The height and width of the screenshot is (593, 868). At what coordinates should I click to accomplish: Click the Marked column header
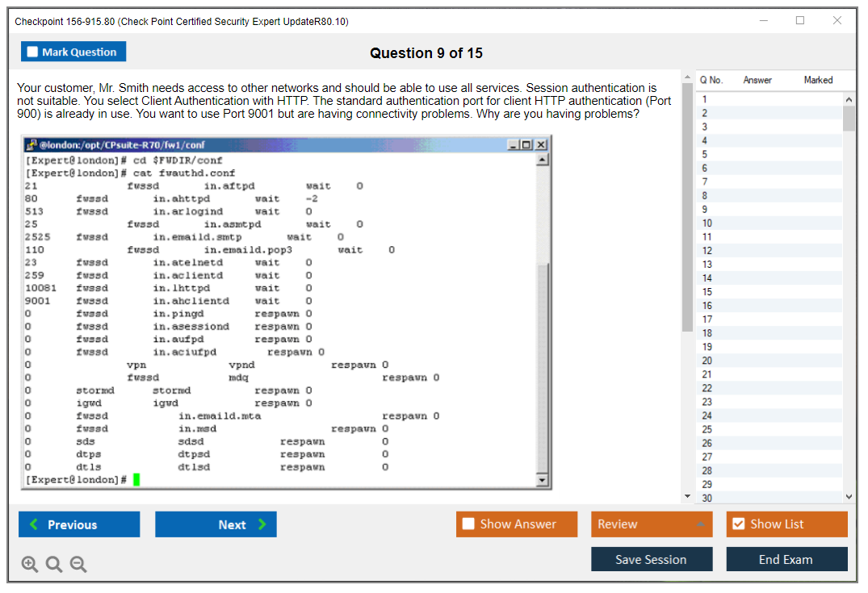818,80
